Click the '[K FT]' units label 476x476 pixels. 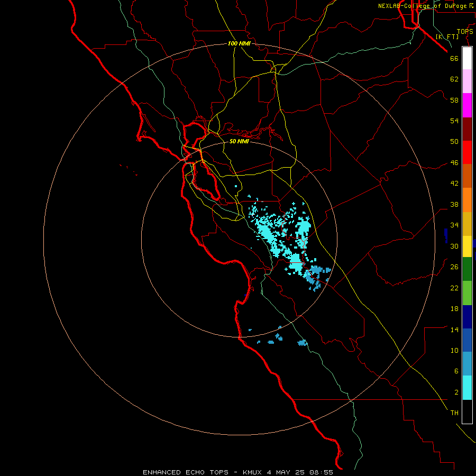(x=447, y=36)
